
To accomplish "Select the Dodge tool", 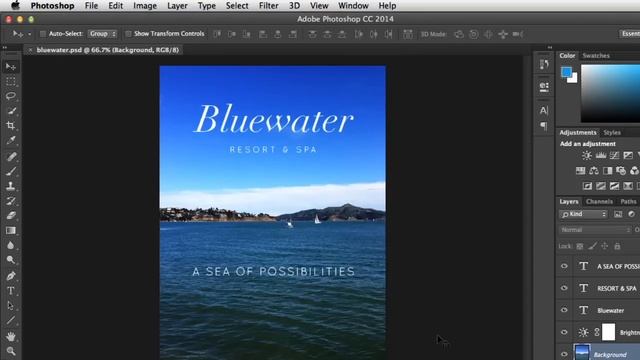I will coord(11,260).
